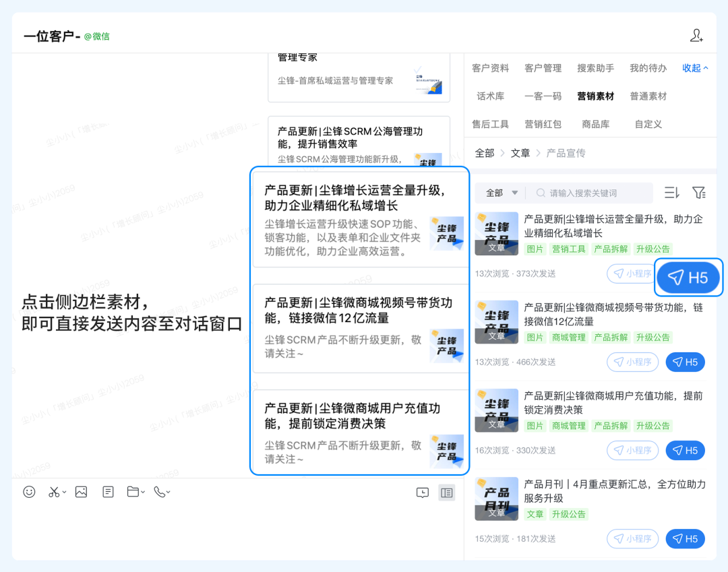
Task: Open sent card 首席私域运营与管理专家 in chat
Action: pyautogui.click(x=359, y=77)
